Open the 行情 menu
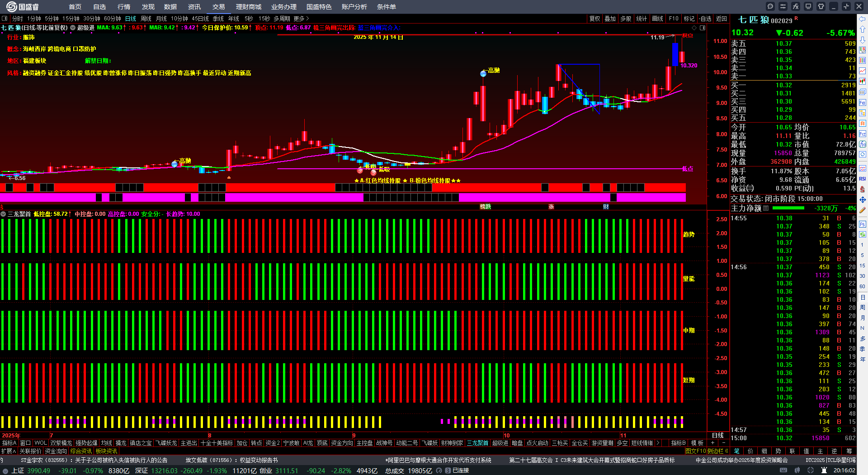This screenshot has width=868, height=475. [x=124, y=7]
